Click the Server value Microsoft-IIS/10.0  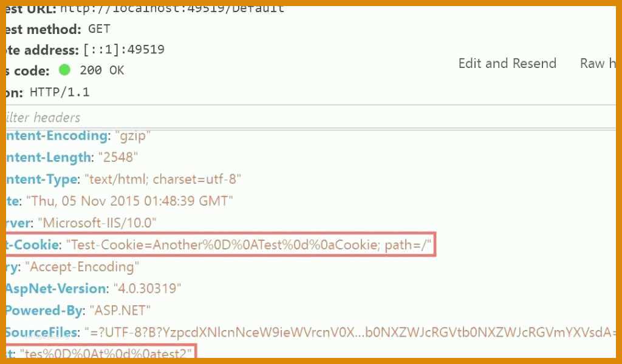[97, 223]
